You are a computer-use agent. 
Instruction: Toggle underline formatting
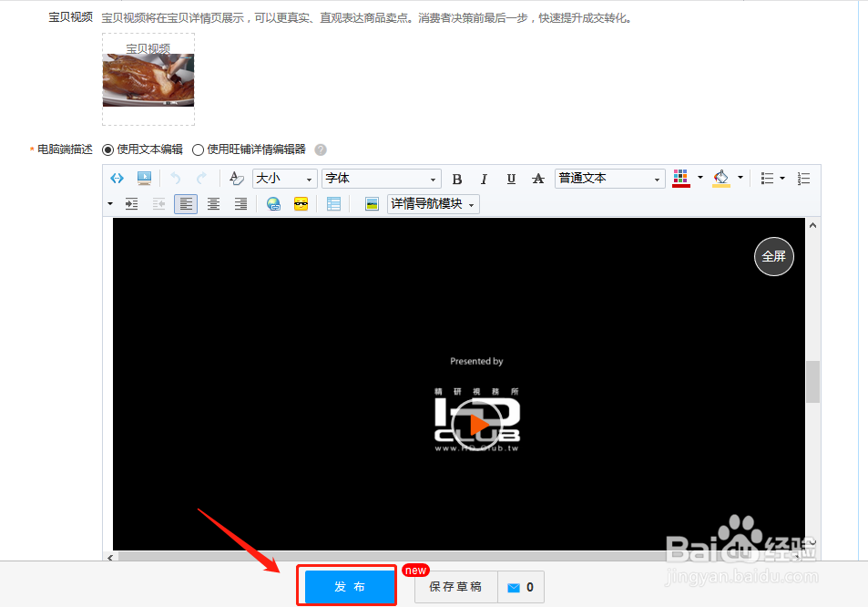pos(511,179)
